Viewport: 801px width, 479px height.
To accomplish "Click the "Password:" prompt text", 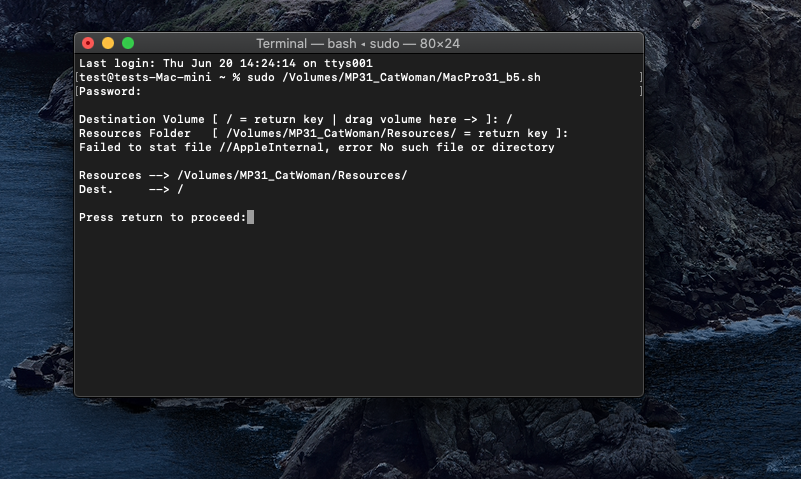I will (x=110, y=91).
